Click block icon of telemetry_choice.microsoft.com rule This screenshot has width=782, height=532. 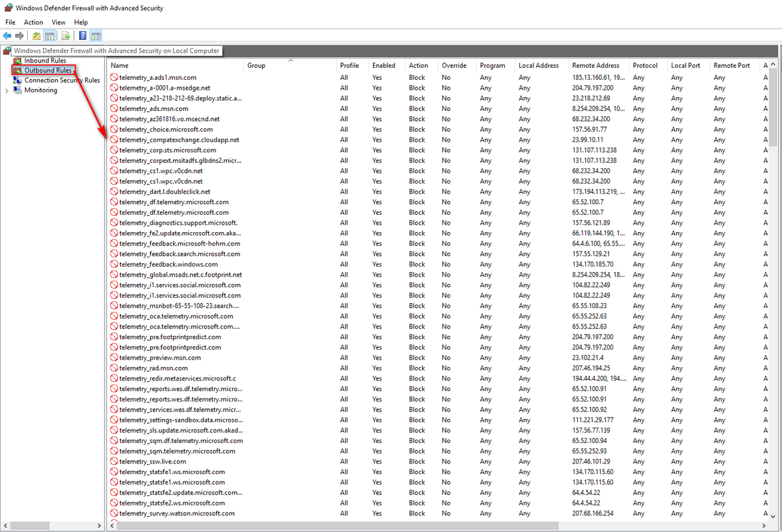114,129
